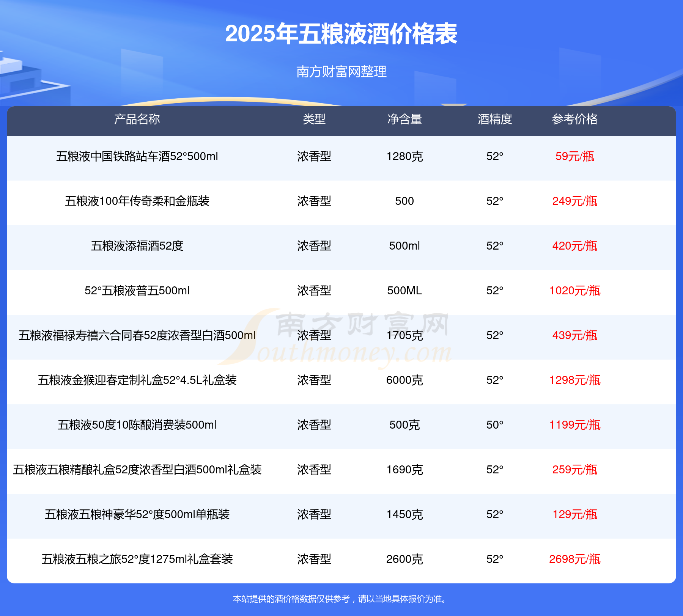Click the net content "1280克"
Screen dimensions: 683x616
pos(404,156)
